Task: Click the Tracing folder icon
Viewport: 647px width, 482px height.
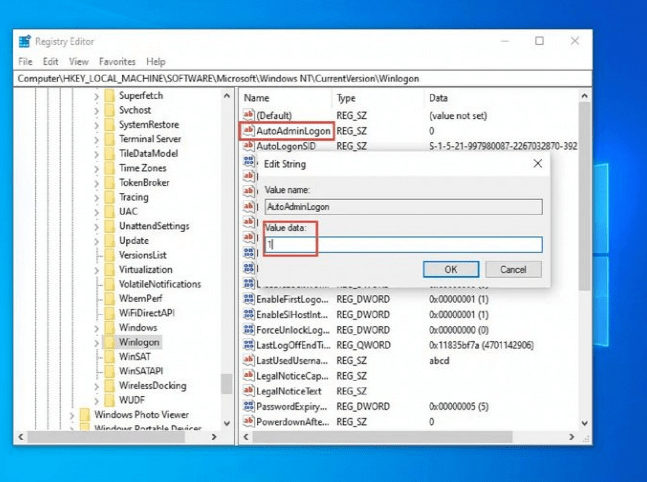Action: [109, 197]
